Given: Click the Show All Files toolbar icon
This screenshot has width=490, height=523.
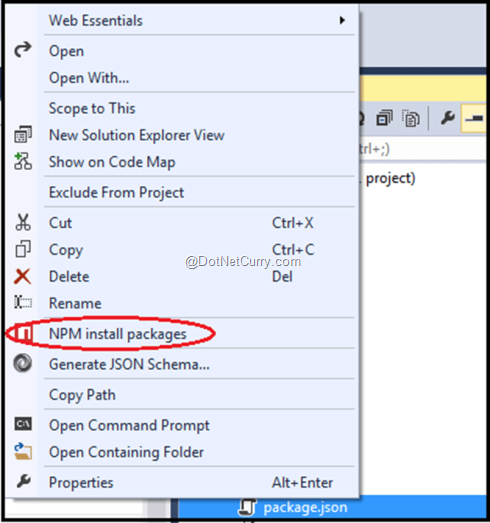Looking at the screenshot, I should coord(411,118).
